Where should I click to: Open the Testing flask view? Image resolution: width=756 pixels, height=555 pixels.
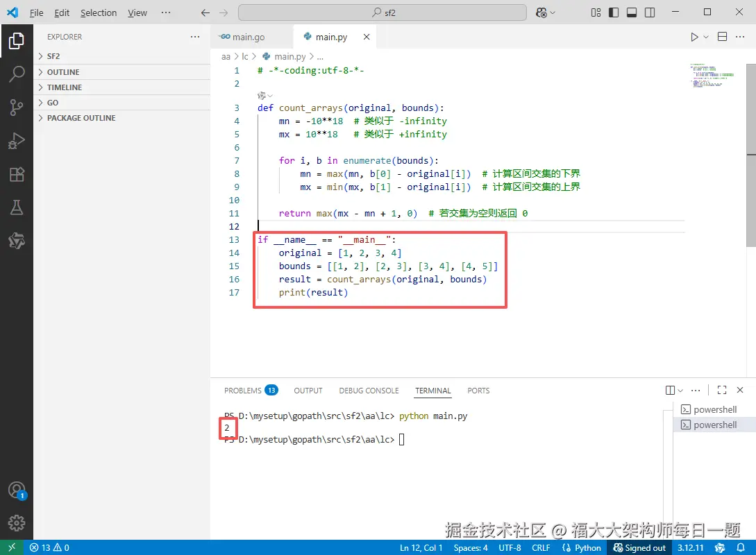point(17,207)
